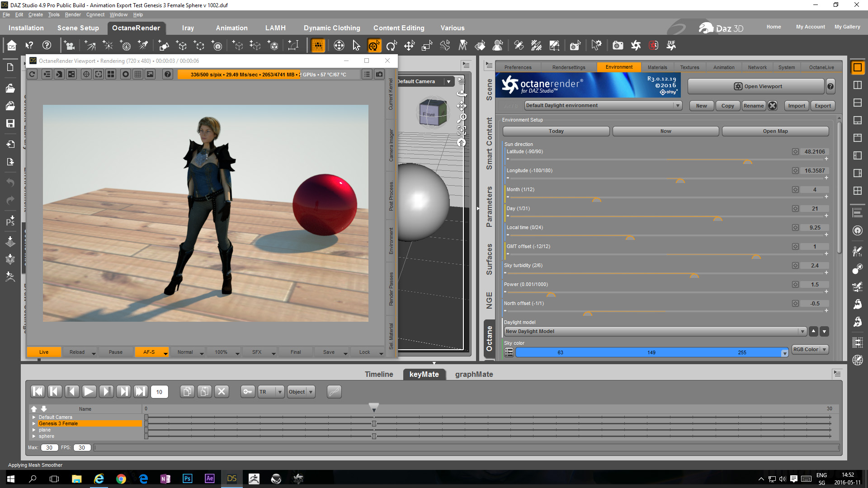Image resolution: width=868 pixels, height=488 pixels.
Task: Open the Render menu
Action: click(x=72, y=14)
